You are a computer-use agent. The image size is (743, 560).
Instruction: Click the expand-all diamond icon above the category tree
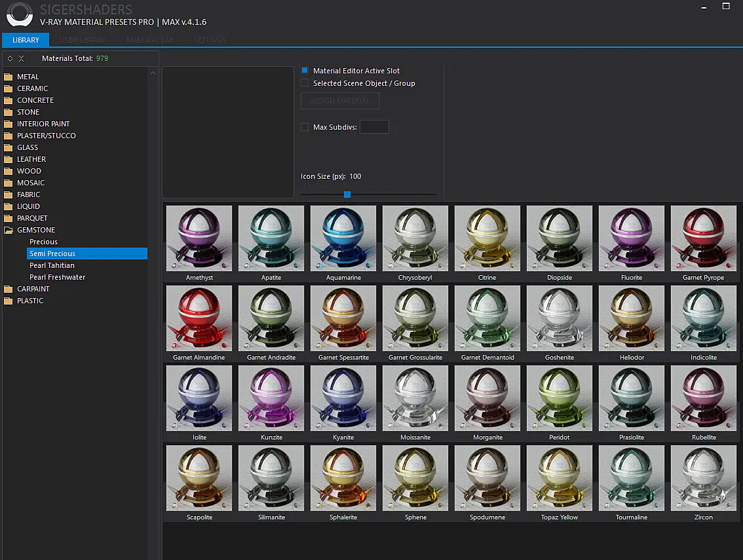coord(10,59)
